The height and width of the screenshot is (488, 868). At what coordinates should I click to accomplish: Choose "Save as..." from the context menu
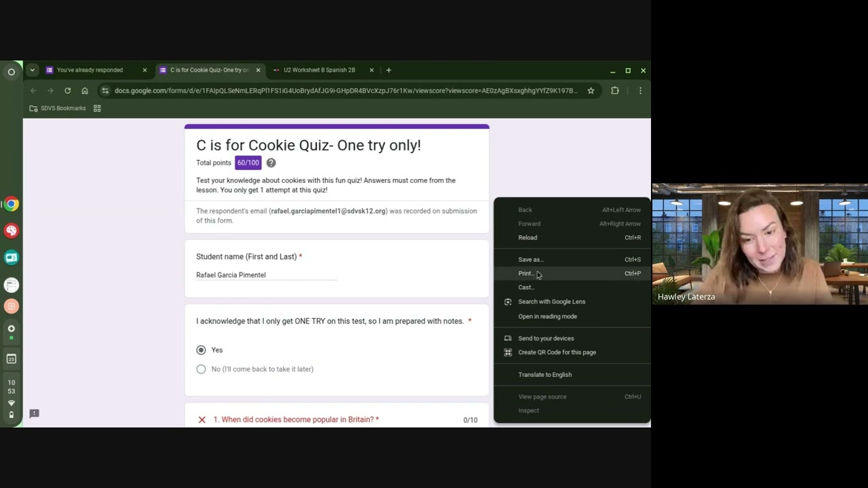pyautogui.click(x=572, y=260)
